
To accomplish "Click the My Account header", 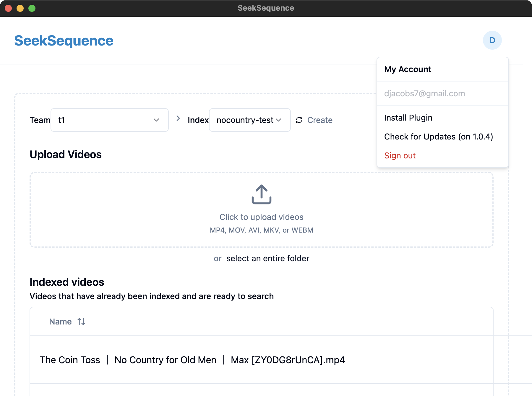I will [408, 69].
